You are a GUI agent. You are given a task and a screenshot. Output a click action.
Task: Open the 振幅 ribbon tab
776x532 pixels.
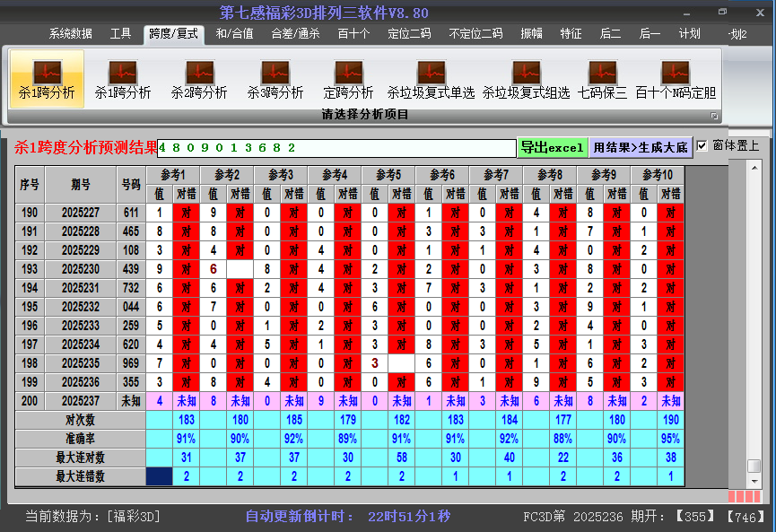pyautogui.click(x=532, y=34)
